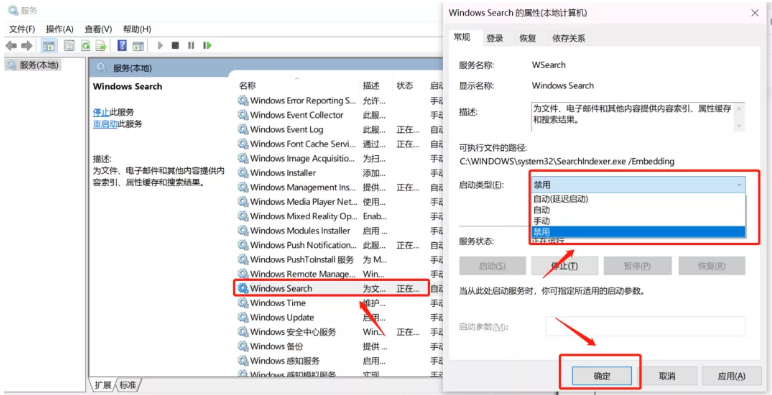The height and width of the screenshot is (395, 772).
Task: Click 确定 to confirm the properties
Action: click(x=602, y=376)
